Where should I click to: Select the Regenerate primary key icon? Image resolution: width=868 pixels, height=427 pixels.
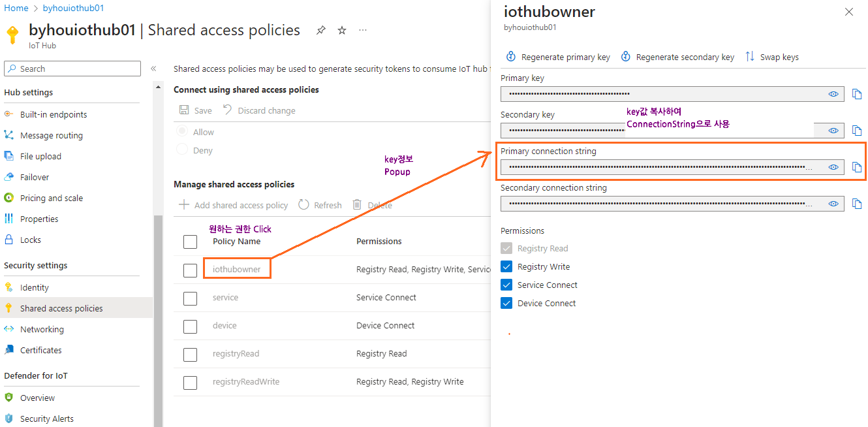coord(511,57)
